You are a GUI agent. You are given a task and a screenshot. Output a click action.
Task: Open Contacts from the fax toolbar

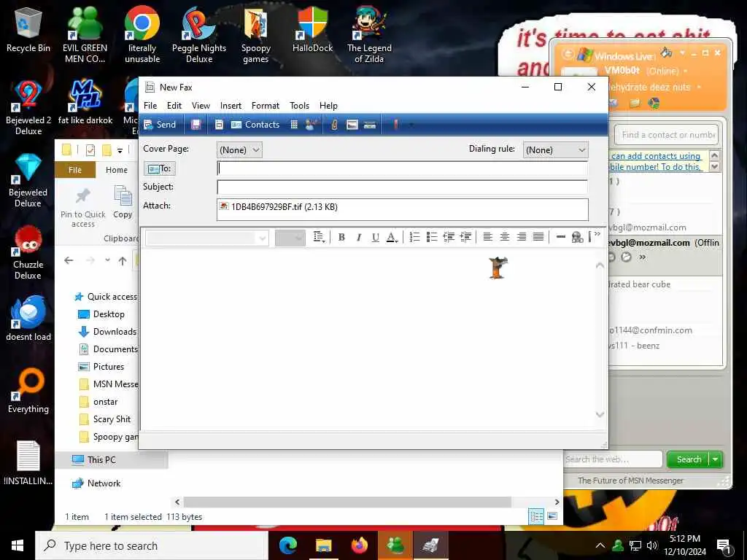pos(255,125)
